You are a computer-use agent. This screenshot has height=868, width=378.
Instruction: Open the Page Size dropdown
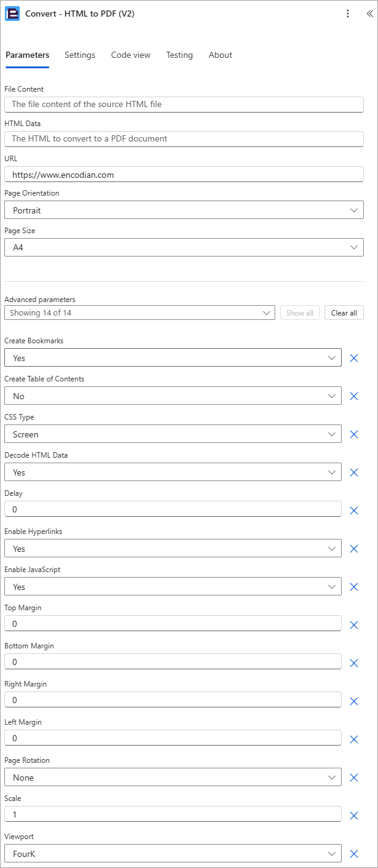coord(184,247)
